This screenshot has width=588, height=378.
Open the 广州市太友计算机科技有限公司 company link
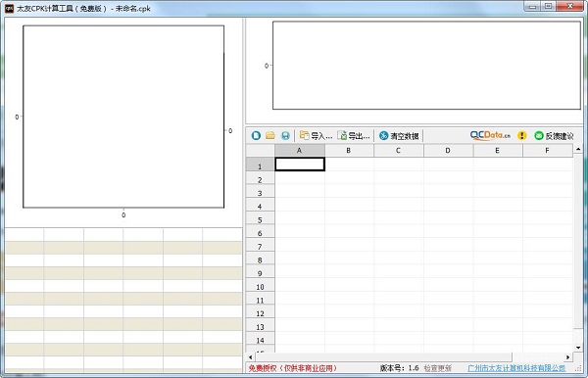tap(516, 368)
